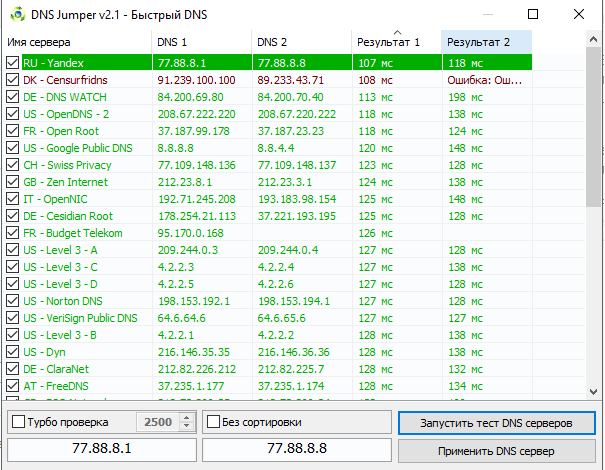This screenshot has width=605, height=470.
Task: Select the US - Dyn row
Action: pyautogui.click(x=269, y=352)
